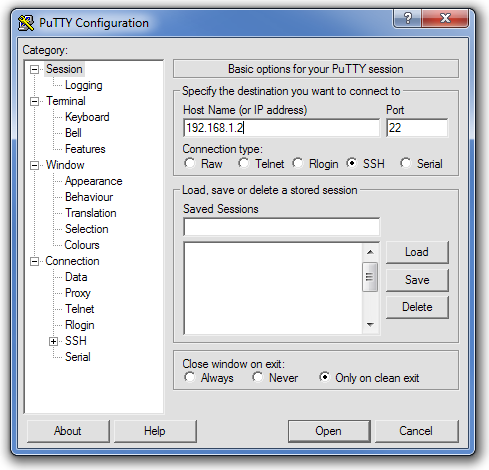Click the Cancel button
Viewport: 489px width, 470px height.
point(416,431)
